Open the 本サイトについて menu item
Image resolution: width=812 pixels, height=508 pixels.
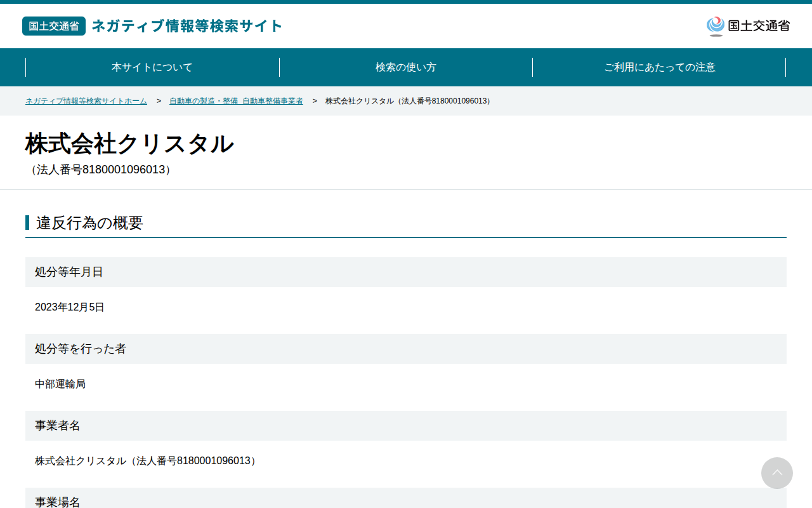point(152,67)
